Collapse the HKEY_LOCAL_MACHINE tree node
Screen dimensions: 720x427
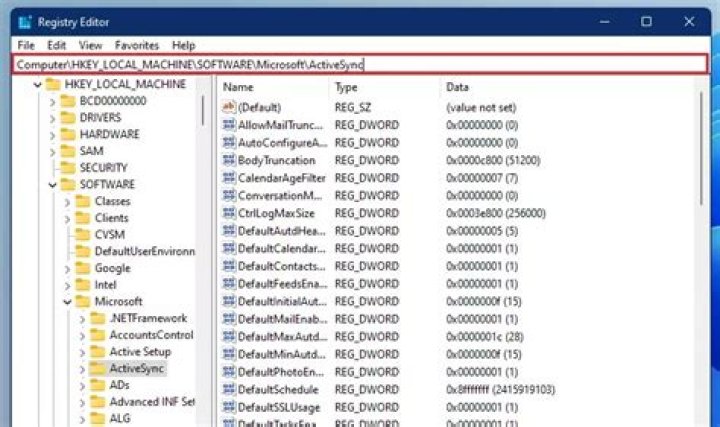click(38, 85)
